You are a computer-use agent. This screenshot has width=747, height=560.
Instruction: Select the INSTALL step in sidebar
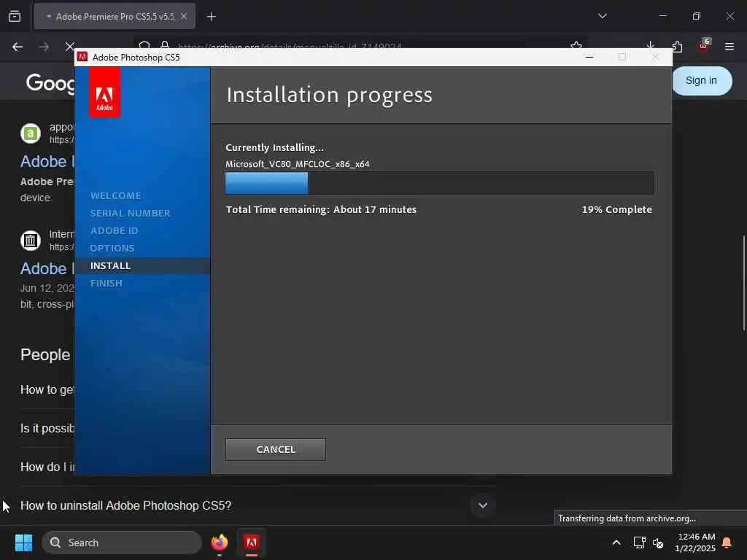[111, 265]
